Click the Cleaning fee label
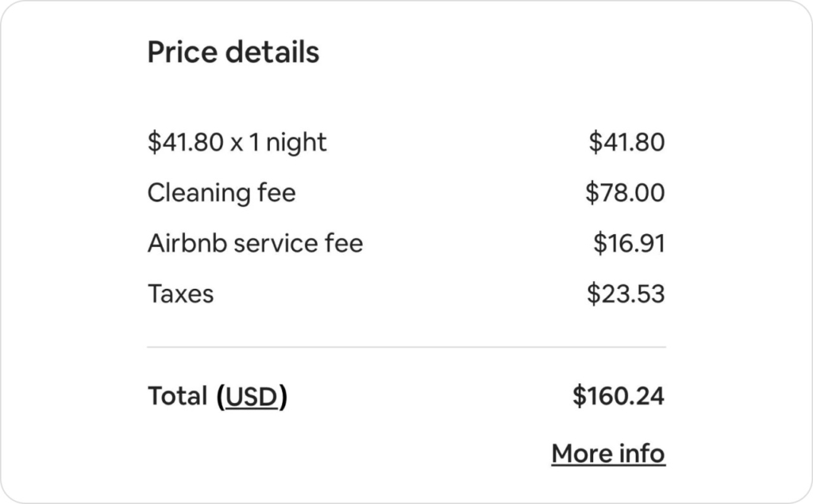This screenshot has width=813, height=504. coord(222,192)
